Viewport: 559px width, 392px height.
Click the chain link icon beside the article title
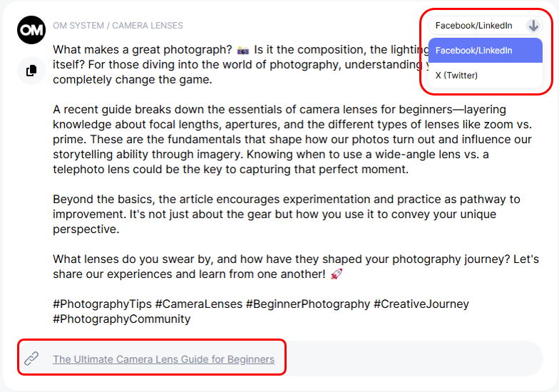(31, 359)
